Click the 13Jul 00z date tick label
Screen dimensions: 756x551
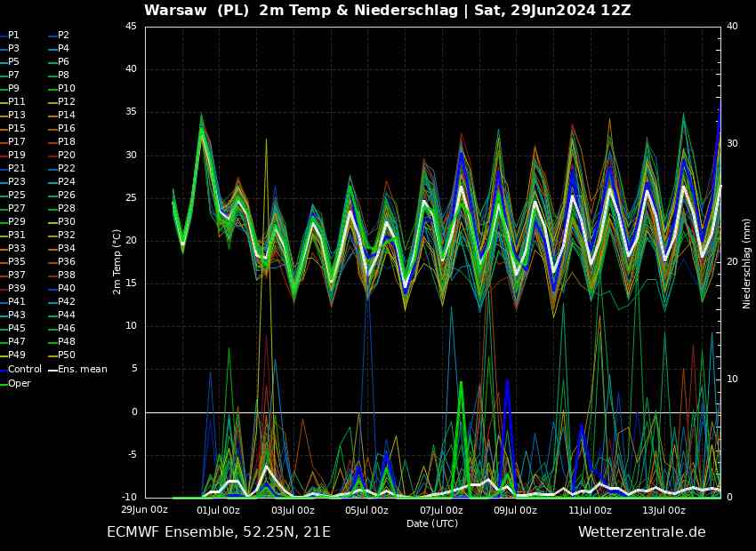(664, 510)
